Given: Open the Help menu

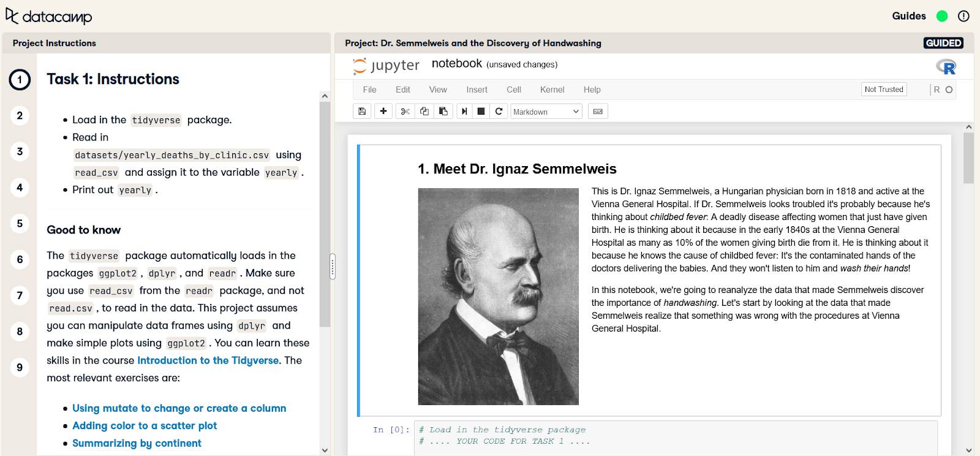Looking at the screenshot, I should pyautogui.click(x=592, y=89).
